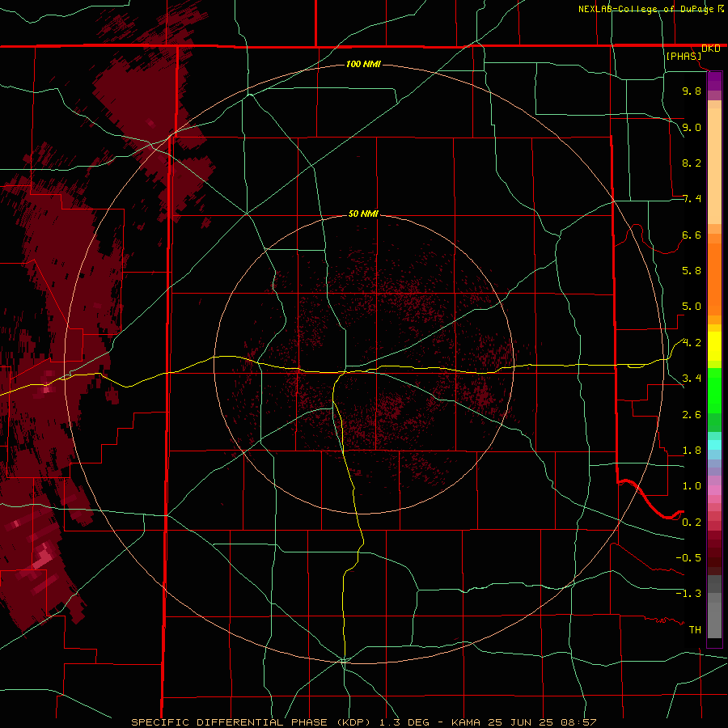Select the 7.4 scale value
The height and width of the screenshot is (728, 728).
pos(692,199)
